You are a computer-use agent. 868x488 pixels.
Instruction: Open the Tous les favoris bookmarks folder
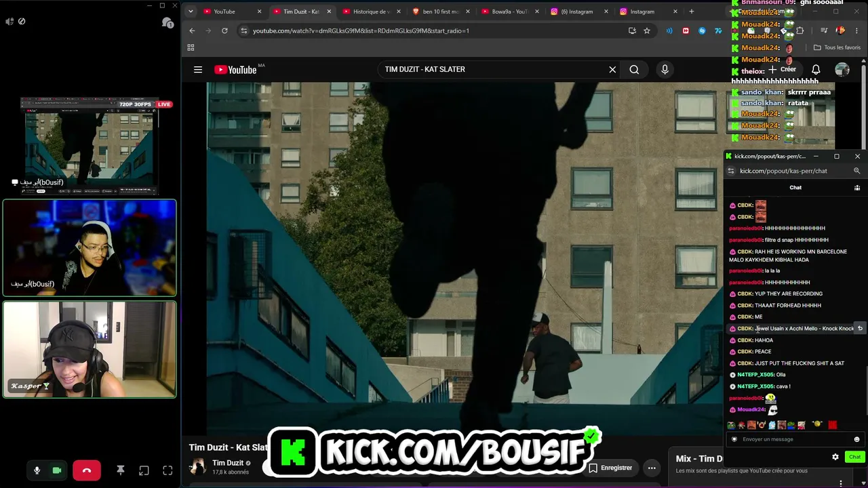click(x=837, y=47)
